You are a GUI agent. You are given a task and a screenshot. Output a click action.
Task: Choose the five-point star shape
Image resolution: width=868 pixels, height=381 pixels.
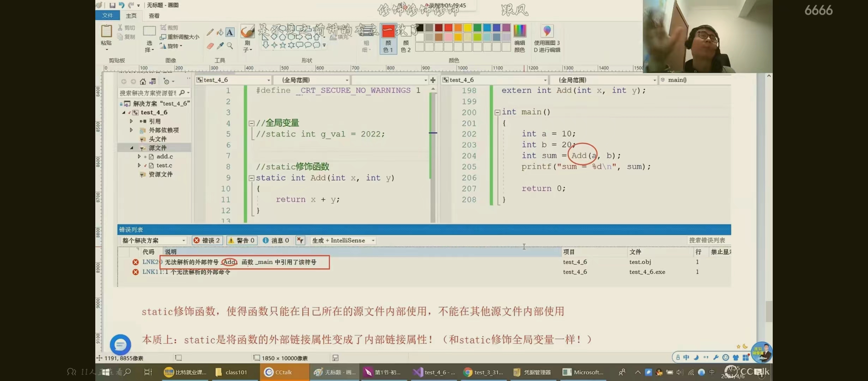pyautogui.click(x=283, y=45)
